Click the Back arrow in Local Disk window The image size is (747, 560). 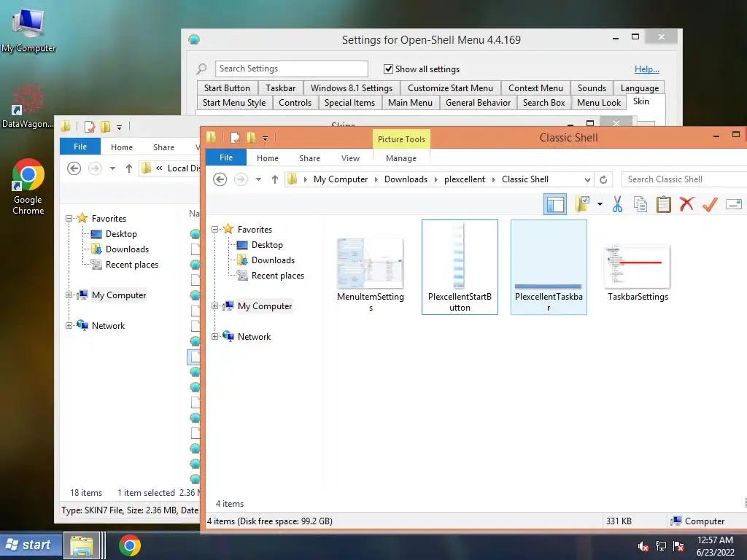click(x=74, y=168)
